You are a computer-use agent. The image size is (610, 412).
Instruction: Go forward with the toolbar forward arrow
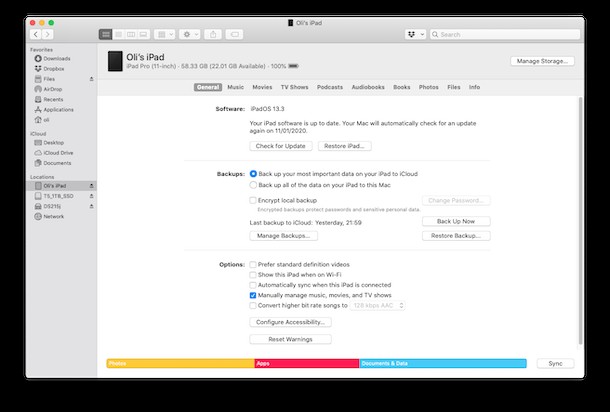point(47,34)
